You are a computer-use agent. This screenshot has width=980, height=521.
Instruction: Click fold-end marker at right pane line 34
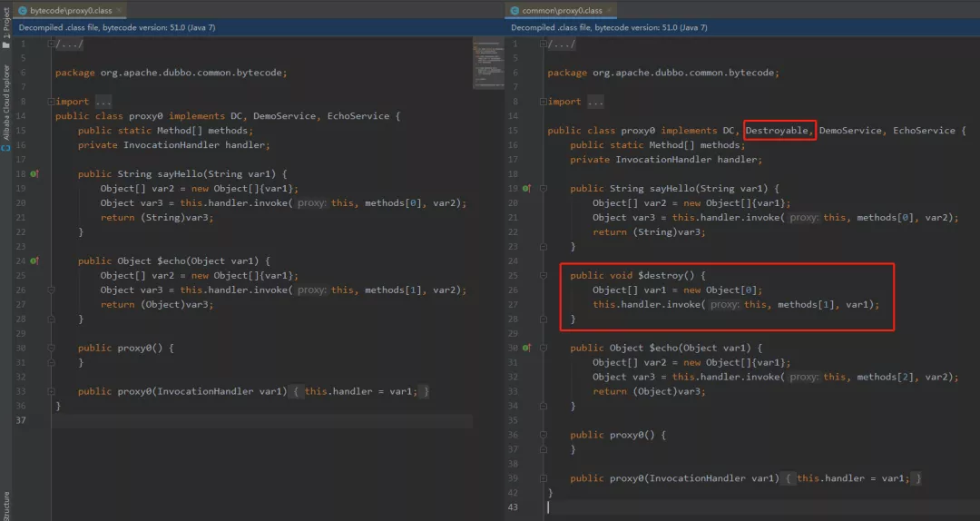[x=544, y=406]
